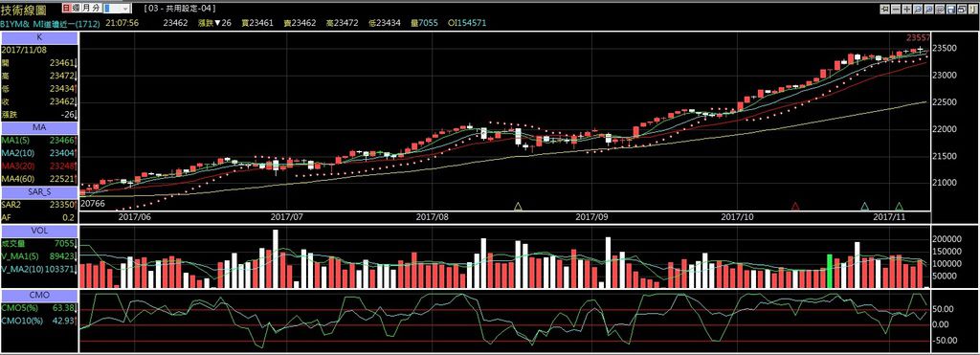Image resolution: width=980 pixels, height=355 pixels.
Task: Zoom in the chart with magnifier-plus icon
Action: 929,9
